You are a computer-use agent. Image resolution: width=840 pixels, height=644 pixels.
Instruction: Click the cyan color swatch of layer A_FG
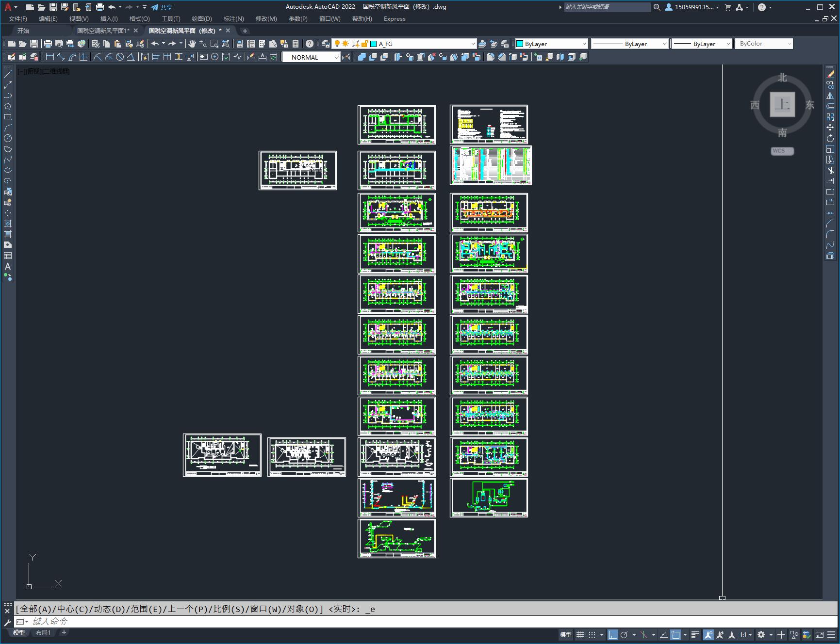[374, 44]
